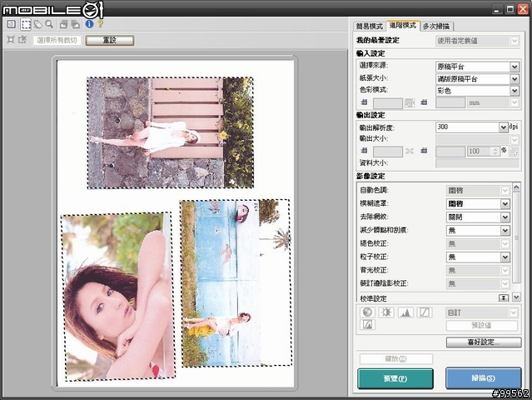Select the dashed-rectangle crop frame tool

point(26,24)
